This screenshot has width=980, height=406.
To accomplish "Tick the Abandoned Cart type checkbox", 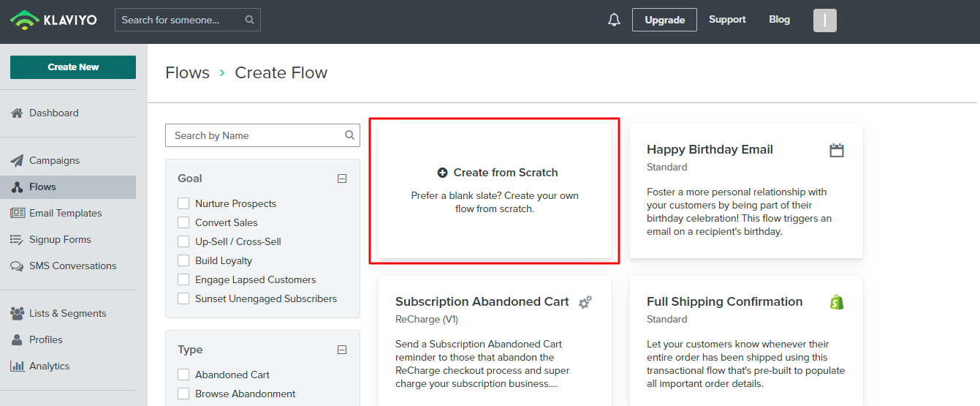I will point(183,375).
